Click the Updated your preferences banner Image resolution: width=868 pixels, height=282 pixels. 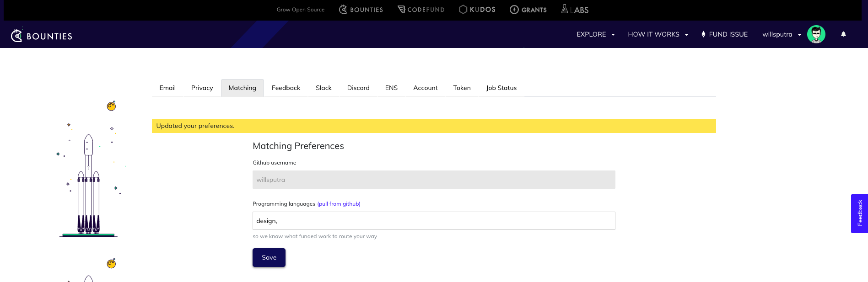(434, 126)
